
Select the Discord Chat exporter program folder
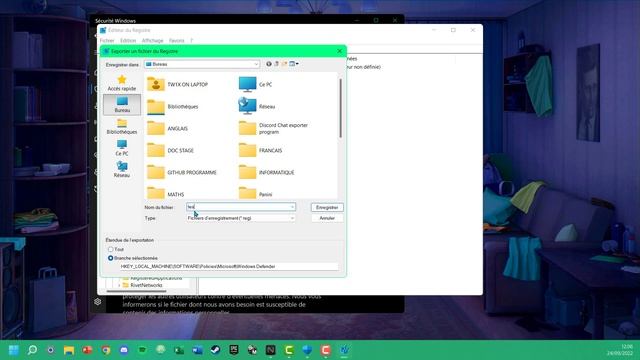(273, 129)
